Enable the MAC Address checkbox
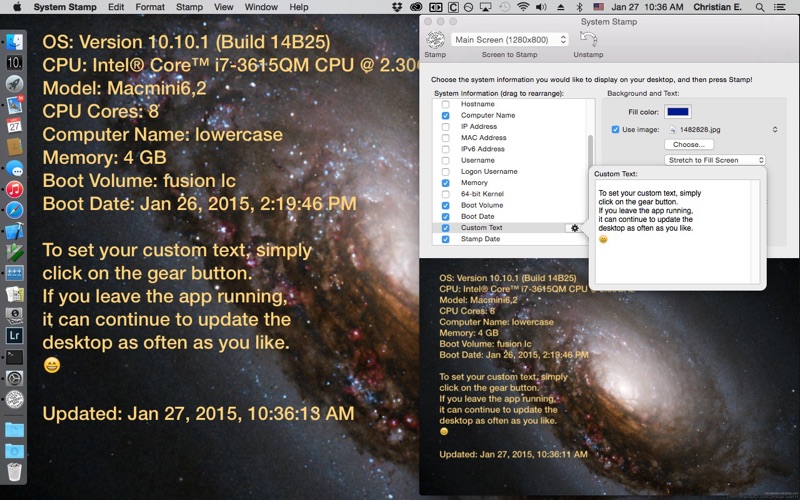This screenshot has height=500, width=800. [x=445, y=138]
